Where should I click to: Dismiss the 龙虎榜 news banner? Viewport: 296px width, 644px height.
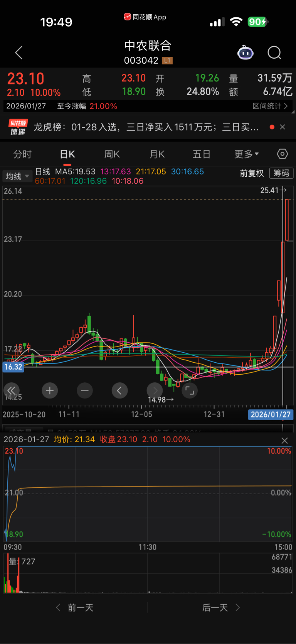point(283,127)
